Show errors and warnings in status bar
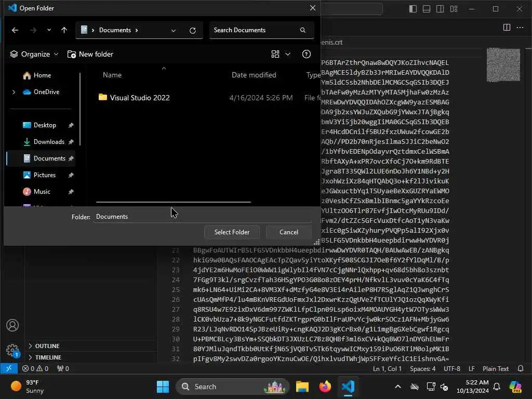This screenshot has height=399, width=532. [x=35, y=368]
